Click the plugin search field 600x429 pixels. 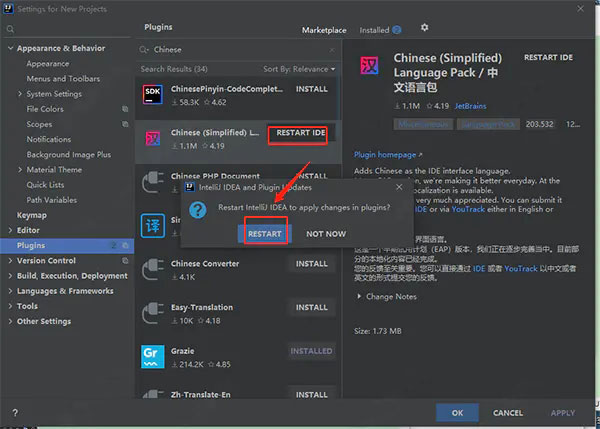pos(237,50)
